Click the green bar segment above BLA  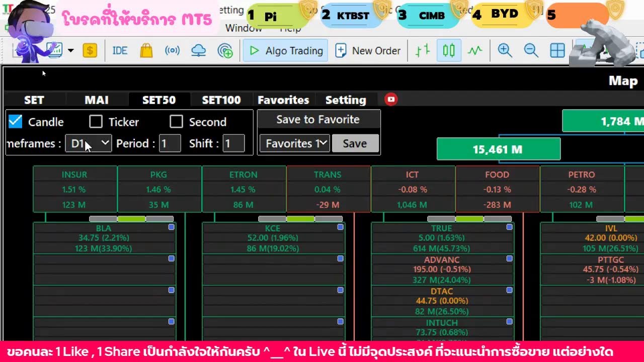tap(131, 219)
